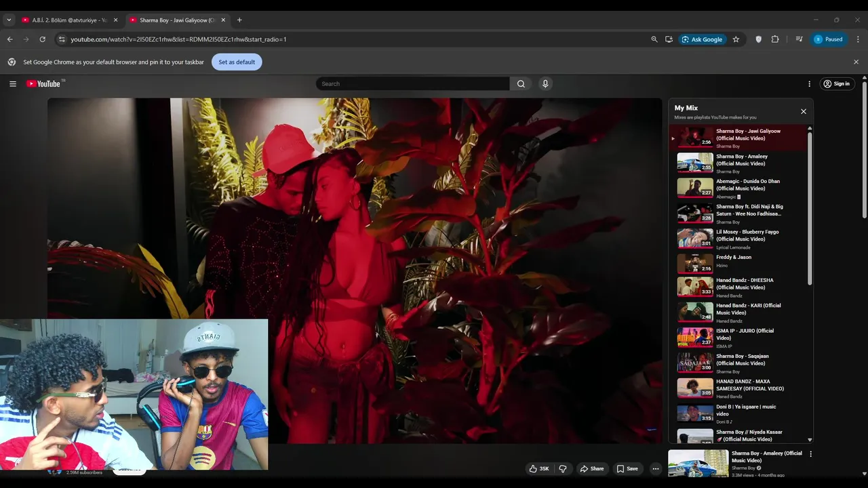Start voice search with microphone icon

click(x=545, y=84)
